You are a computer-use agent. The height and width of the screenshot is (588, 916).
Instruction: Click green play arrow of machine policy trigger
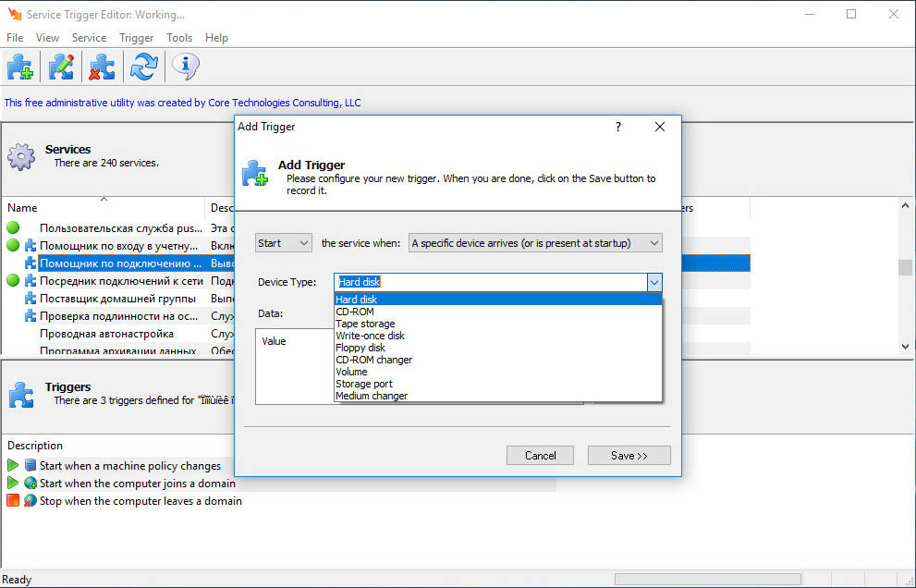coord(13,465)
